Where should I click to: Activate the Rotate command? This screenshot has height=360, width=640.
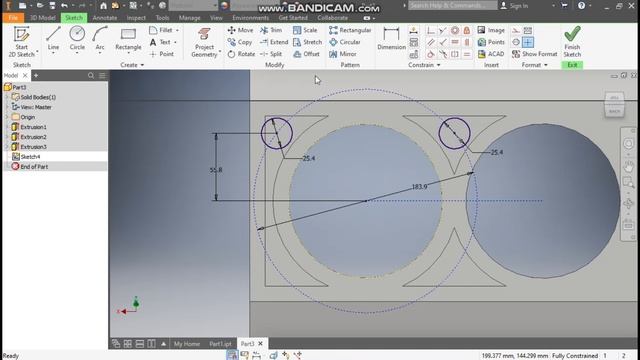241,54
